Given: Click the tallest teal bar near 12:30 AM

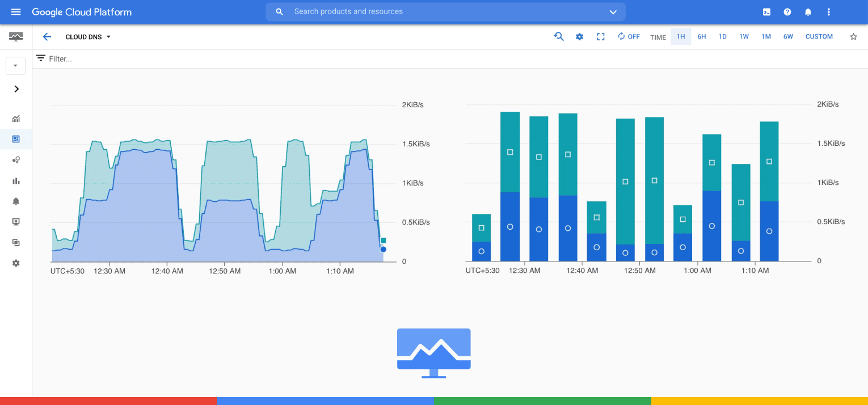Looking at the screenshot, I should (510, 152).
